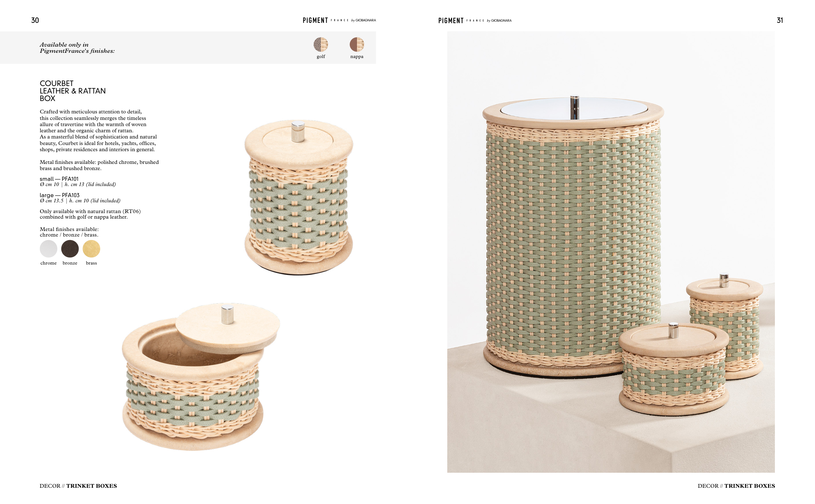Viewport: 815px width, 504px height.
Task: Select the brass metal finish circle
Action: pyautogui.click(x=91, y=249)
